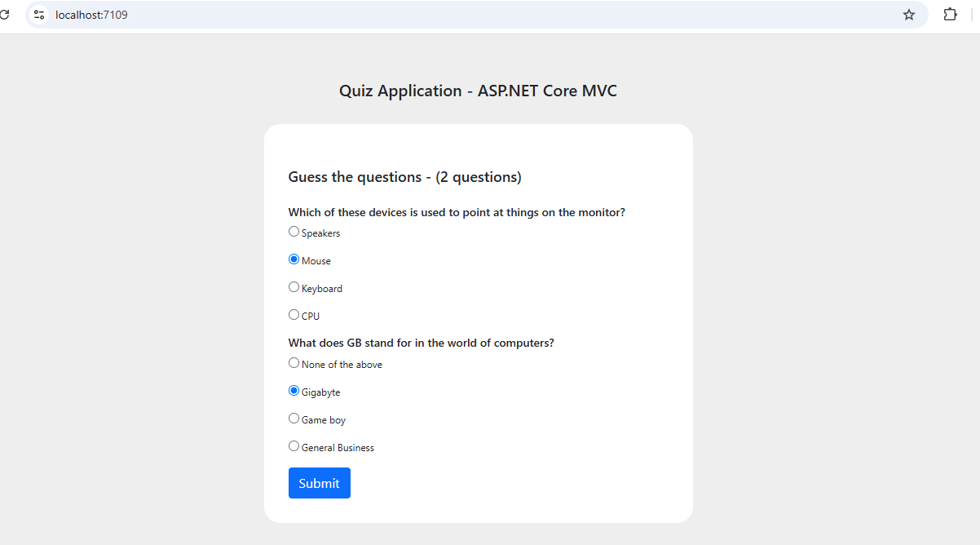
Task: Click the 'General Business' answer label text
Action: (338, 448)
